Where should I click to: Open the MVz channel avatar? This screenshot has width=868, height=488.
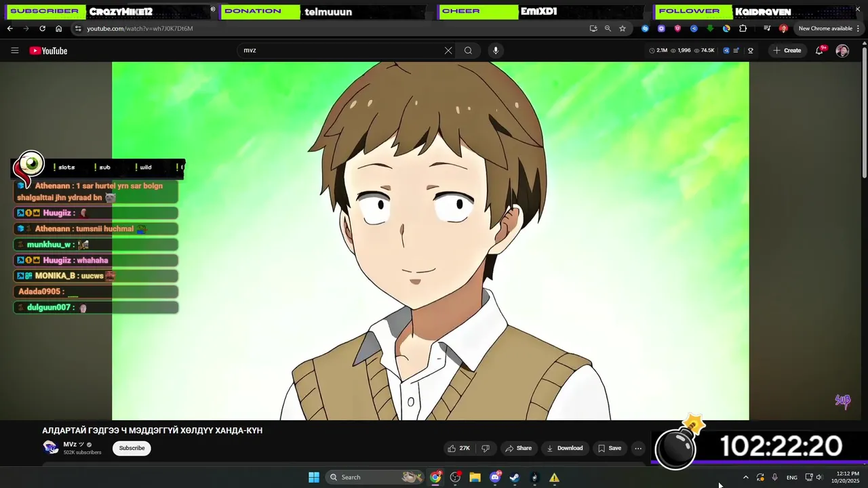pyautogui.click(x=51, y=447)
